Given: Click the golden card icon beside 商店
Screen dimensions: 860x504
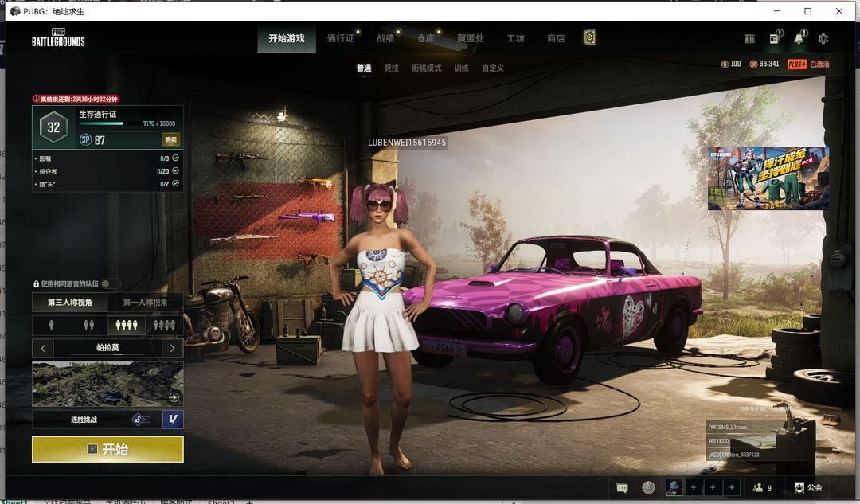Looking at the screenshot, I should click(589, 38).
